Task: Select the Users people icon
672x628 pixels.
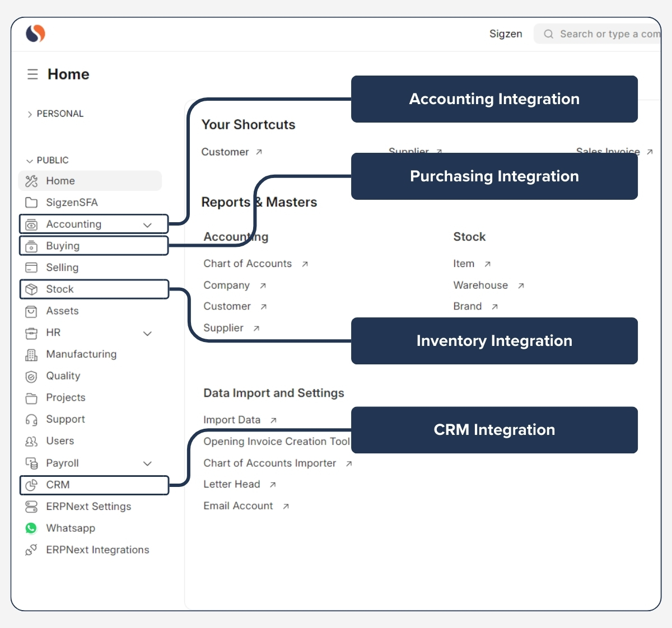Action: (31, 441)
